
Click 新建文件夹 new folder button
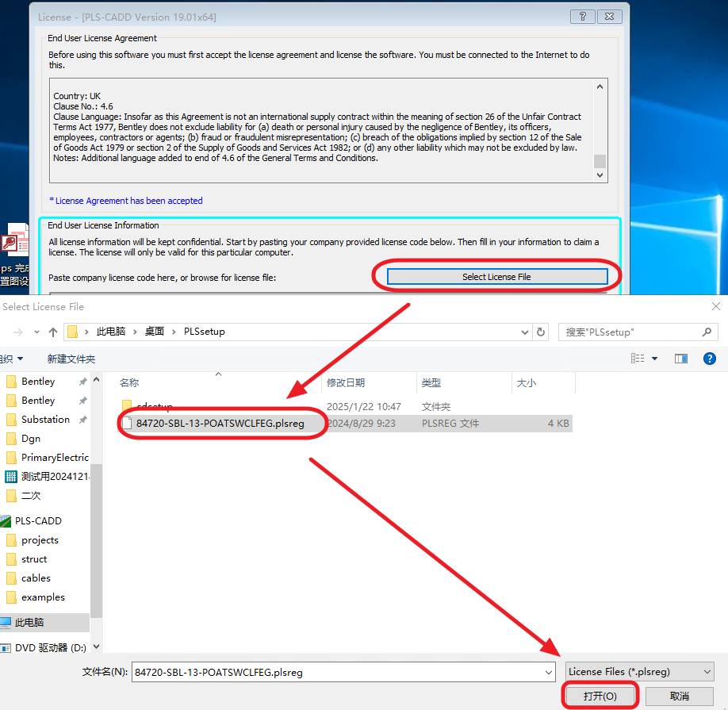(x=71, y=359)
